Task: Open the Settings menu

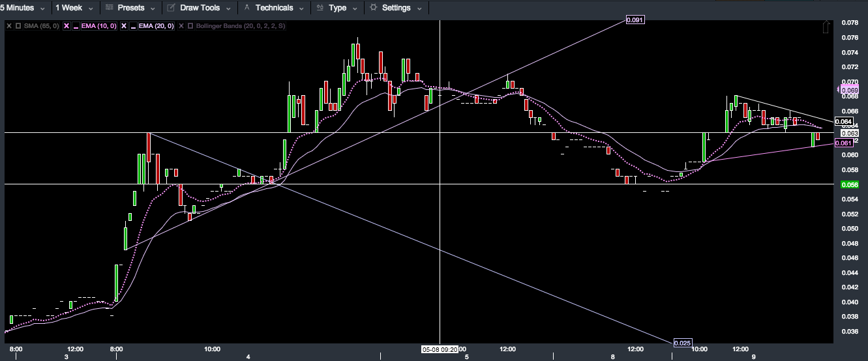Action: 395,8
